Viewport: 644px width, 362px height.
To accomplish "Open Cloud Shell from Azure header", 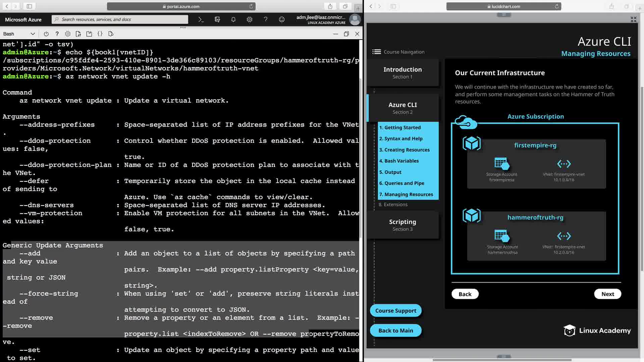I will coord(201,19).
